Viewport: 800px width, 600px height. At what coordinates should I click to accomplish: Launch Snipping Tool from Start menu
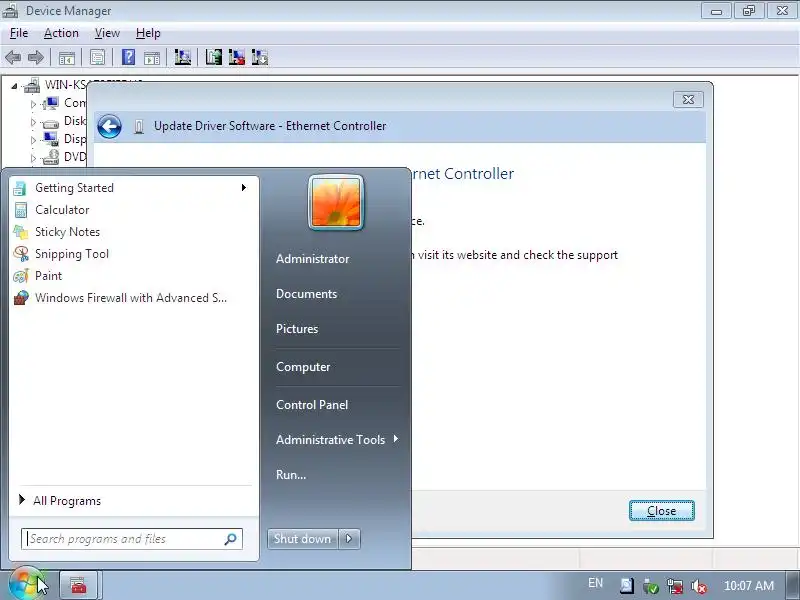click(72, 254)
